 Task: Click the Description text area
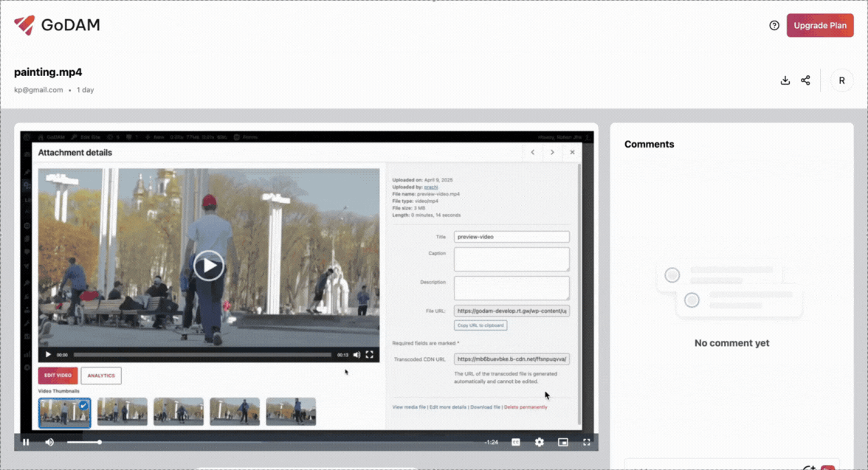(512, 288)
